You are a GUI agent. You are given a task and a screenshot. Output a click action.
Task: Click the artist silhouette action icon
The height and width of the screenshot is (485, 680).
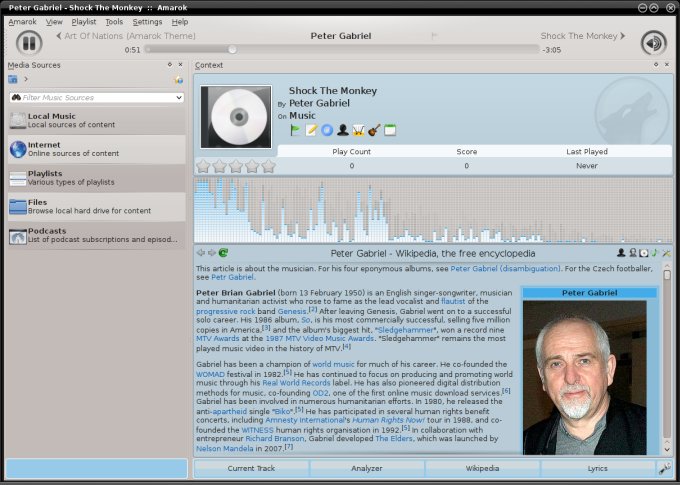(x=343, y=130)
